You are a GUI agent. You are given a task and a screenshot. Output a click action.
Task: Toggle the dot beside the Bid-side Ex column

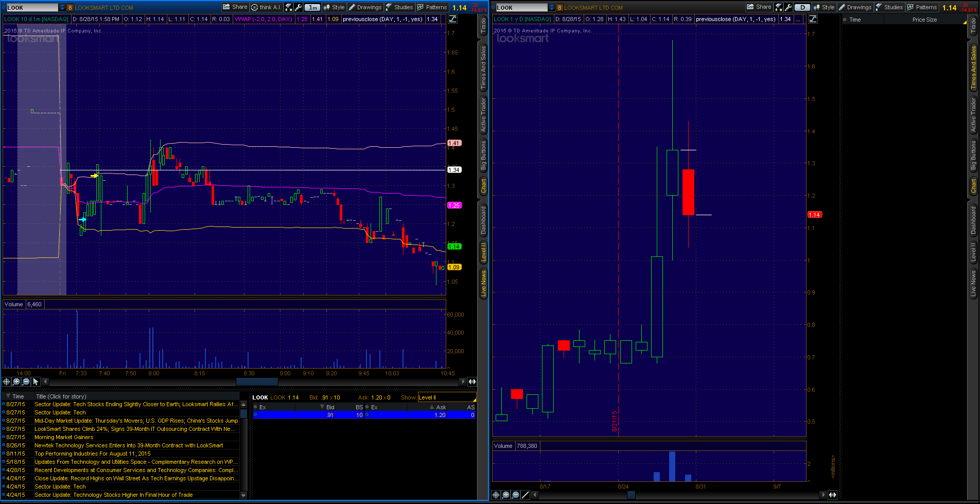255,407
